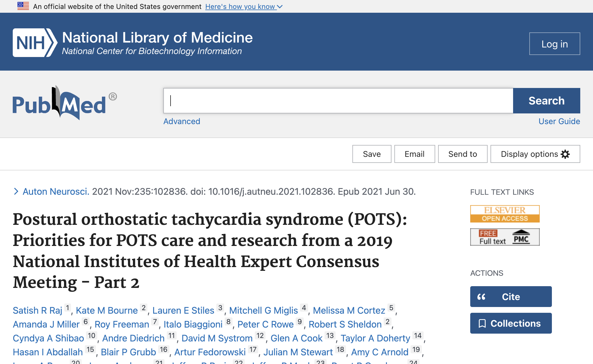Click the bookmark icon on Collections
Image resolution: width=593 pixels, height=364 pixels.
[482, 323]
